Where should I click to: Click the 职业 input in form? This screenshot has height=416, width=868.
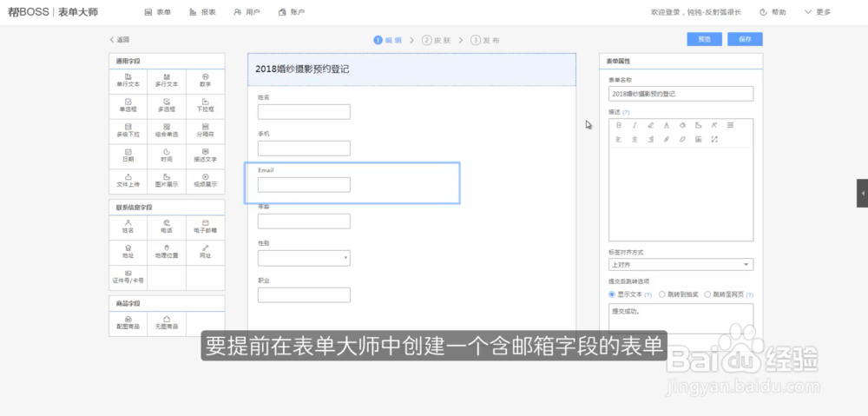(x=304, y=295)
